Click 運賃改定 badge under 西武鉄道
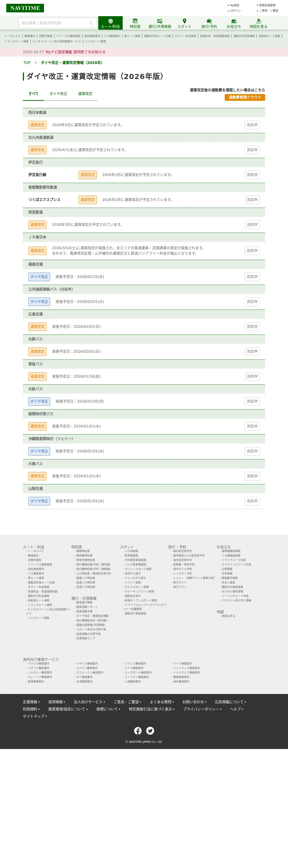 tap(37, 225)
